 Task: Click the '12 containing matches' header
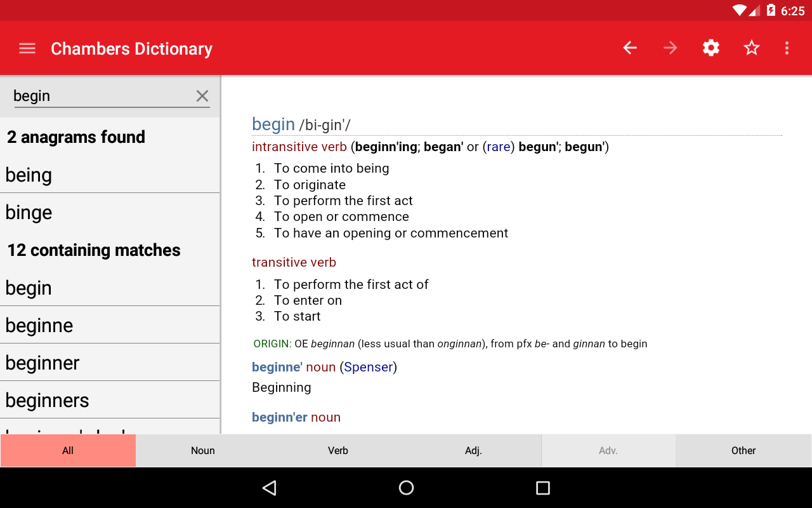94,250
